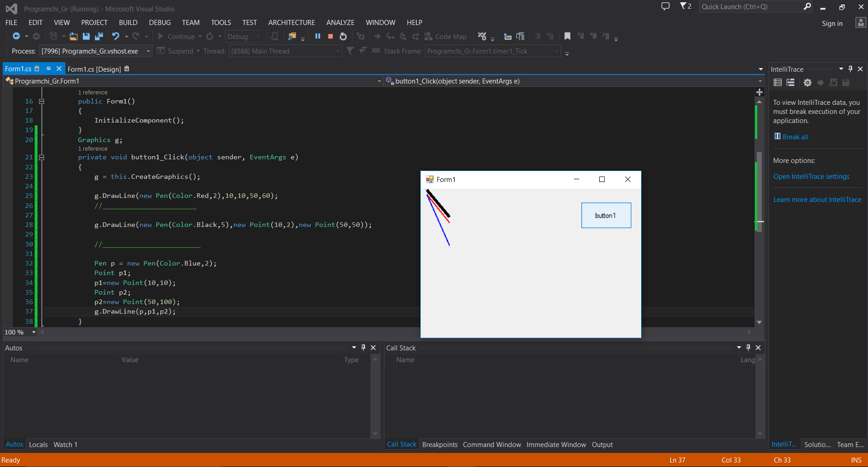
Task: Toggle the bookmark icon in the toolbar
Action: click(x=567, y=36)
